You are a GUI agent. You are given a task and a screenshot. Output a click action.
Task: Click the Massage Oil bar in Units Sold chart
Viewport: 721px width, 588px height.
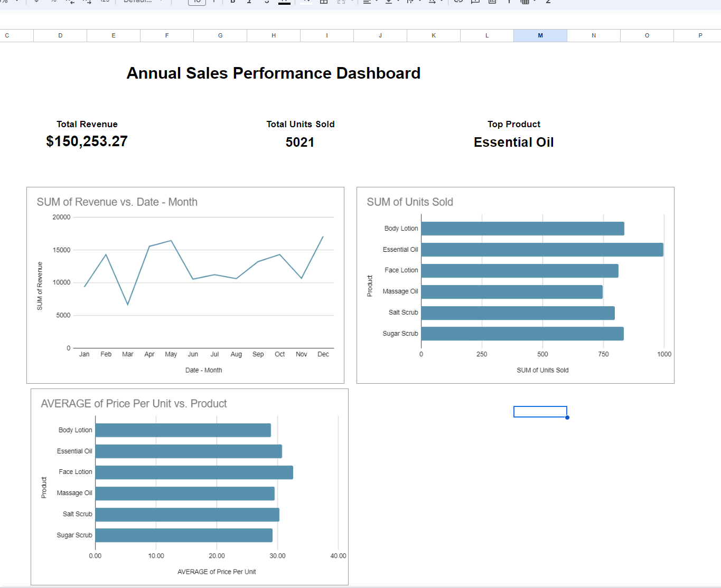(x=512, y=292)
